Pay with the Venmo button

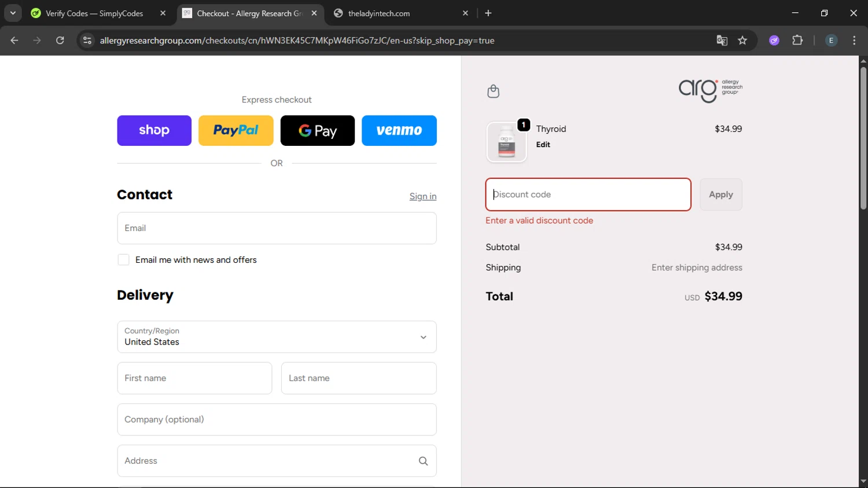pos(399,130)
